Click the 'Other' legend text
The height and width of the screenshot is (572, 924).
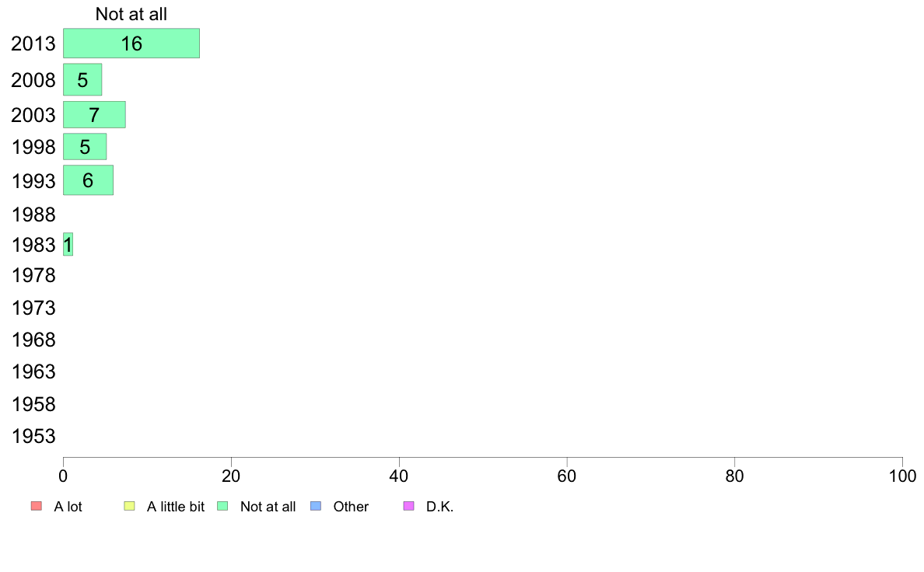351,507
